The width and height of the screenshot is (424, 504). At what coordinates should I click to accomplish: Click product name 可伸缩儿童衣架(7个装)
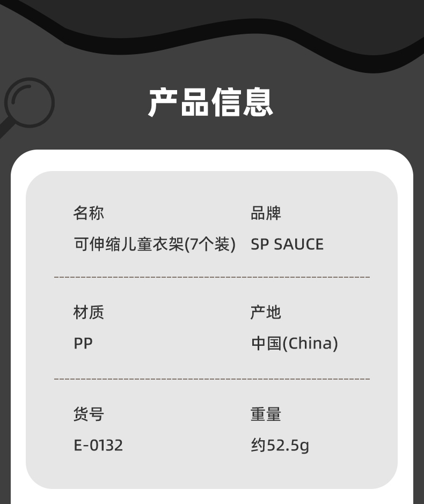[155, 244]
